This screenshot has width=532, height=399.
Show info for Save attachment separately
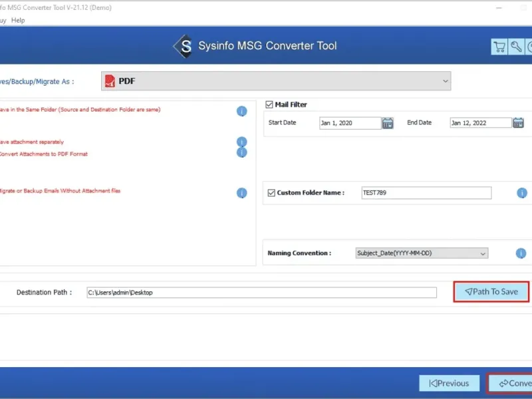[x=241, y=142]
